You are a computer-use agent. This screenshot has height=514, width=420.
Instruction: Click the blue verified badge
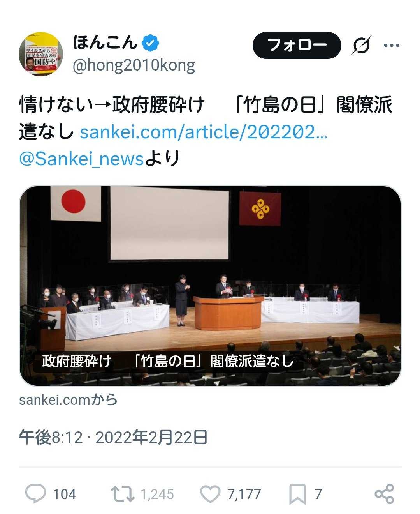click(x=150, y=43)
